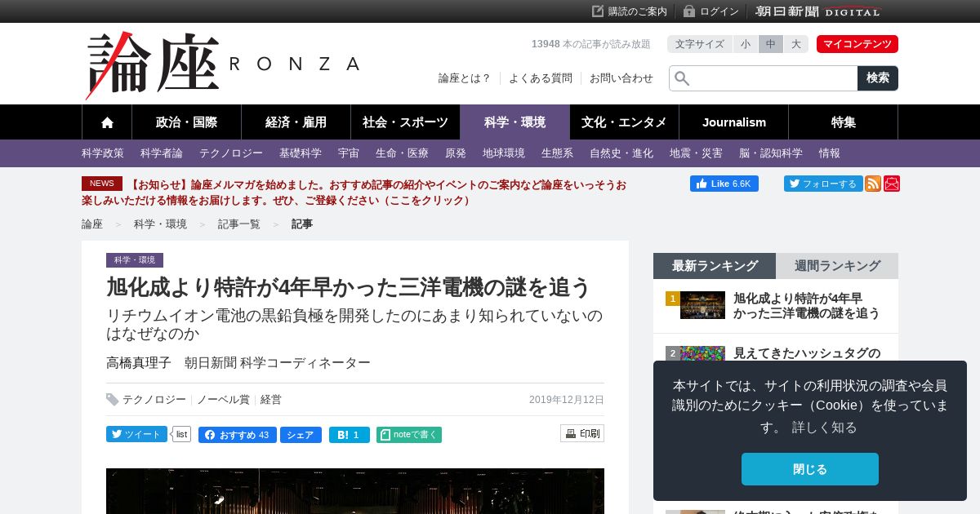This screenshot has height=514, width=980.
Task: Click the 科学・環境 article category tag
Action: [135, 260]
